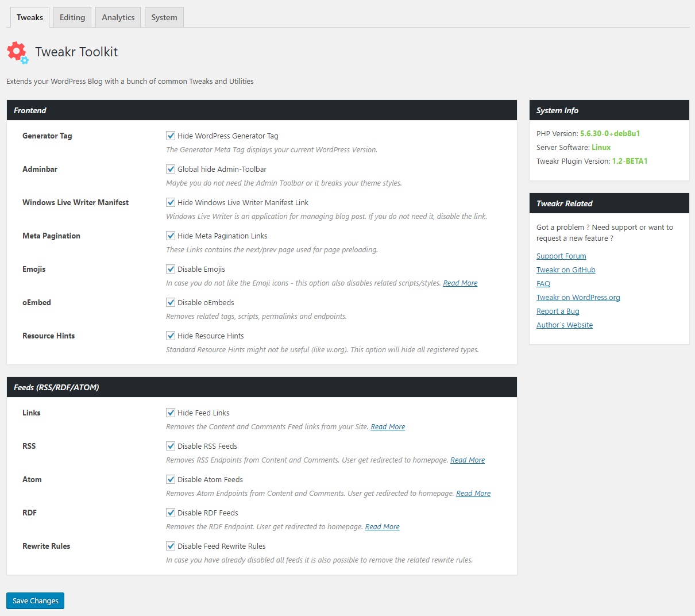The width and height of the screenshot is (695, 616).
Task: Visit Tweakr on WordPress.org link
Action: 578,298
